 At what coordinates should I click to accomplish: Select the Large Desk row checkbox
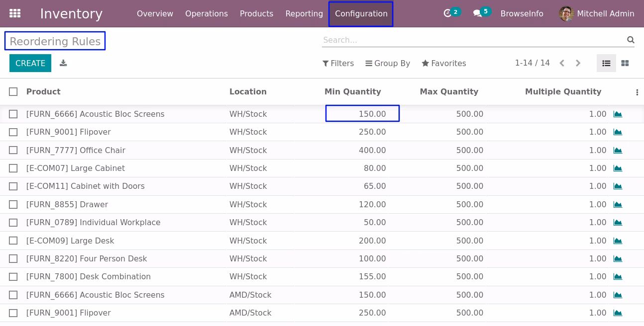[x=13, y=241]
